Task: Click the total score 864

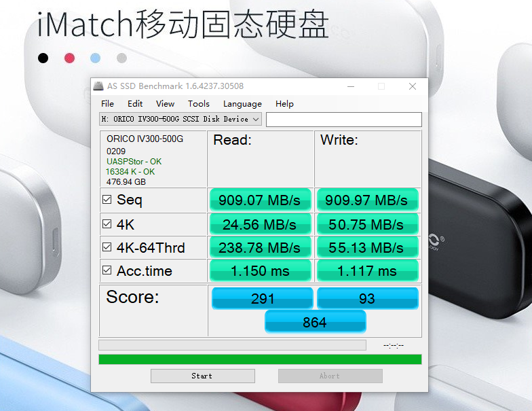Action: tap(315, 322)
